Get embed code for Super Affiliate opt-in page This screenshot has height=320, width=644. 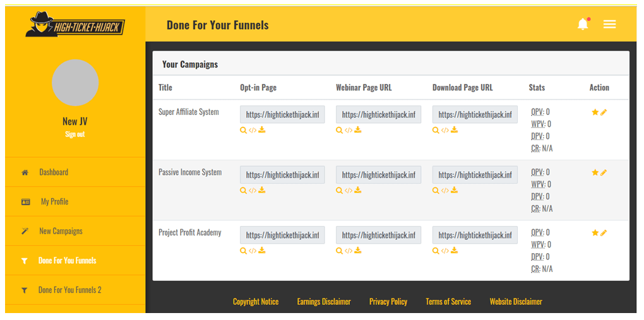(253, 130)
